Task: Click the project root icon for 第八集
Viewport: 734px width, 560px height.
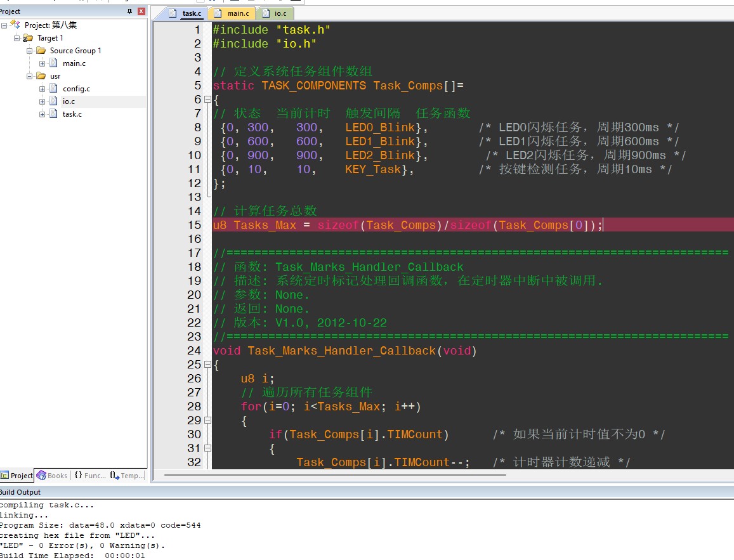Action: point(15,25)
